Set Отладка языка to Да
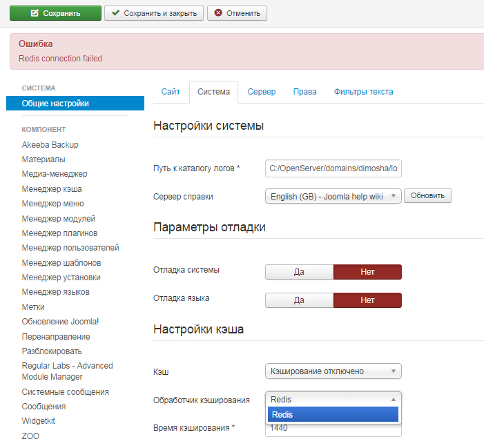The image size is (484, 448). (x=299, y=300)
